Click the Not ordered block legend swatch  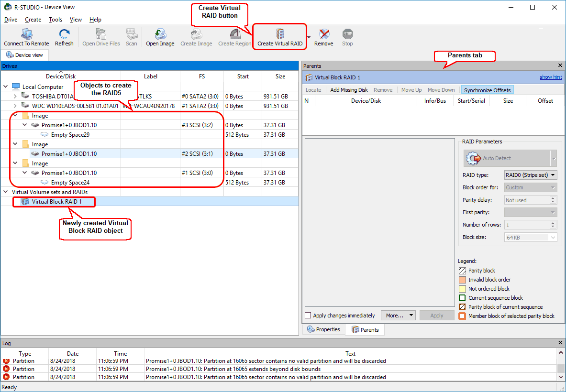click(x=462, y=289)
